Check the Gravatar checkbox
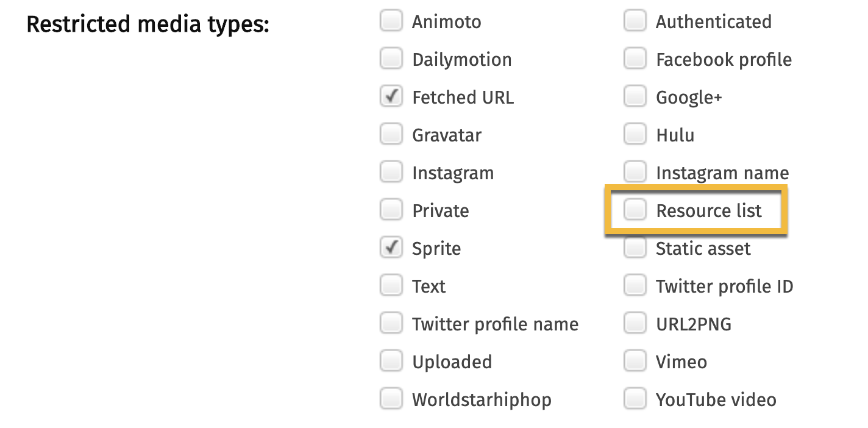The width and height of the screenshot is (868, 428). click(391, 134)
